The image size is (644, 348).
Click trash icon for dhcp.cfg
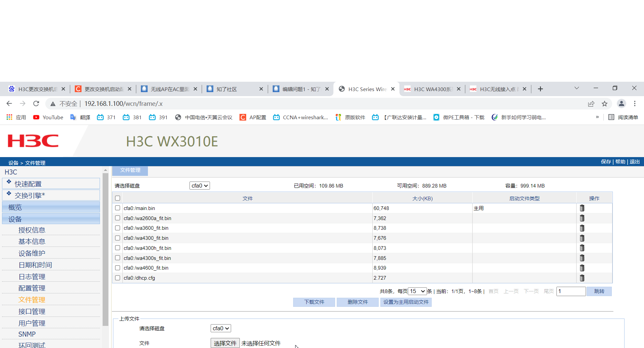pos(582,278)
